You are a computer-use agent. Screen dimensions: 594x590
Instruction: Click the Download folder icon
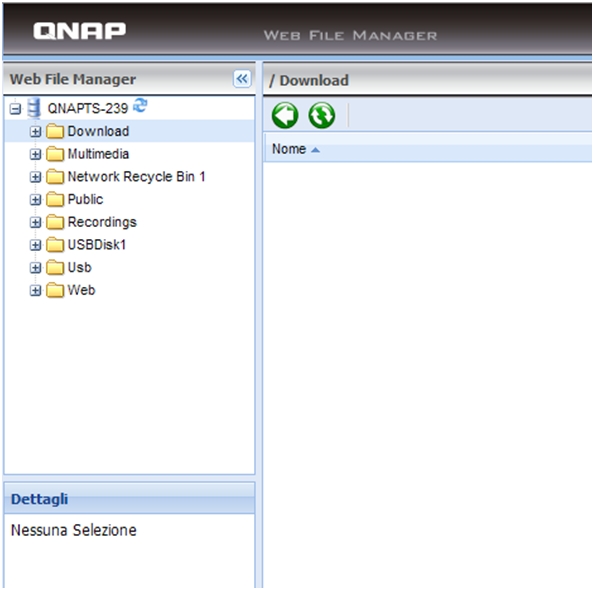(55, 132)
